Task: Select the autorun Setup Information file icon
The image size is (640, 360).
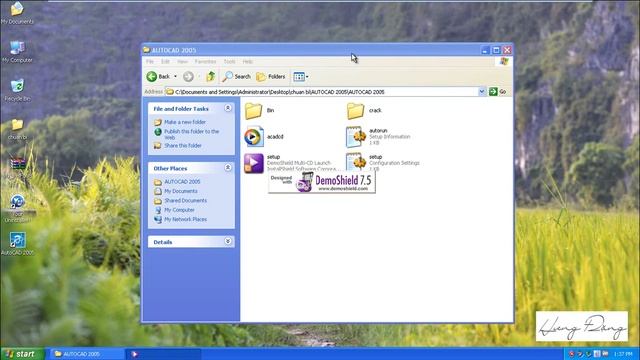Action: pos(356,137)
